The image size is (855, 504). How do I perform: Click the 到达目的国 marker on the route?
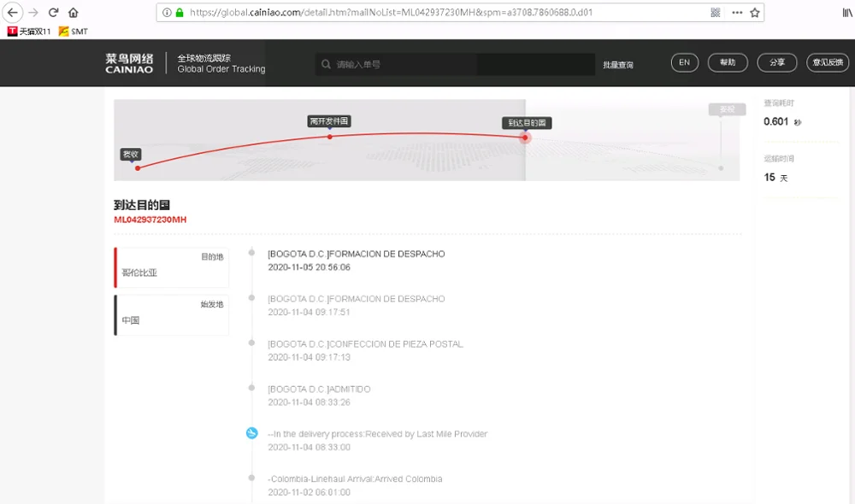[527, 123]
